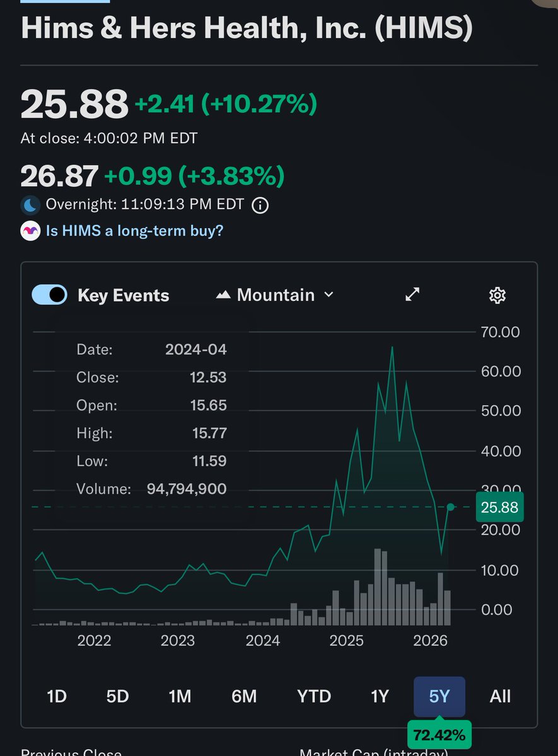The width and height of the screenshot is (558, 756).
Task: Click the High 15.77 value
Action: tap(208, 433)
